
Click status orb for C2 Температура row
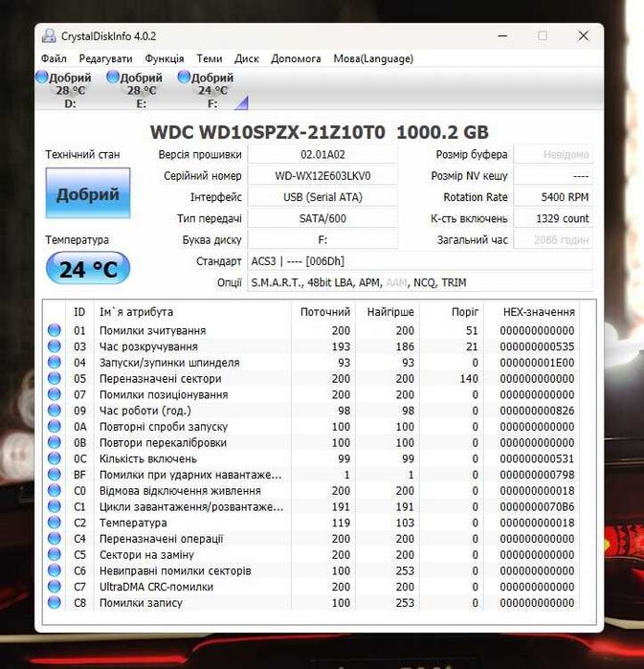coord(55,523)
